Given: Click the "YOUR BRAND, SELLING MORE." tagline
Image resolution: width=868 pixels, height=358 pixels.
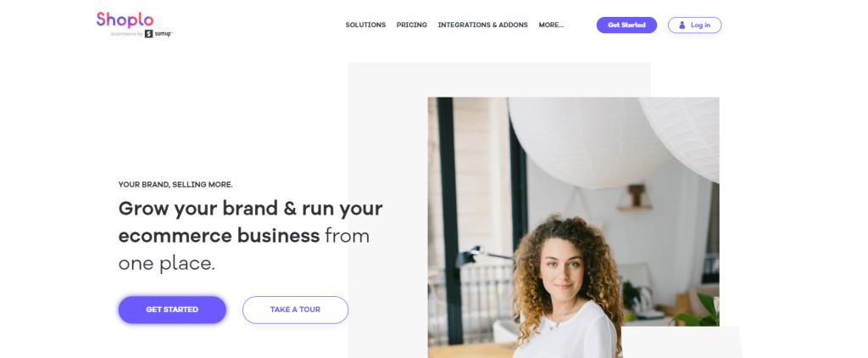Looking at the screenshot, I should [x=175, y=185].
